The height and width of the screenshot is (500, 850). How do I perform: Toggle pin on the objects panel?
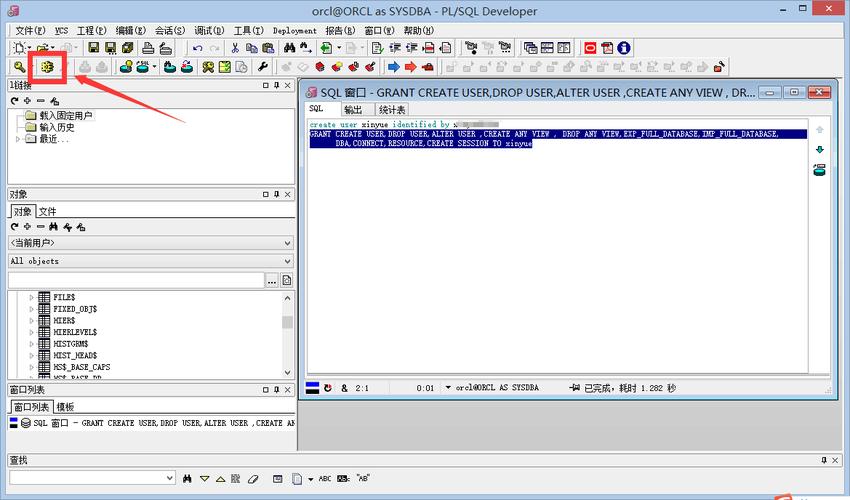click(276, 194)
